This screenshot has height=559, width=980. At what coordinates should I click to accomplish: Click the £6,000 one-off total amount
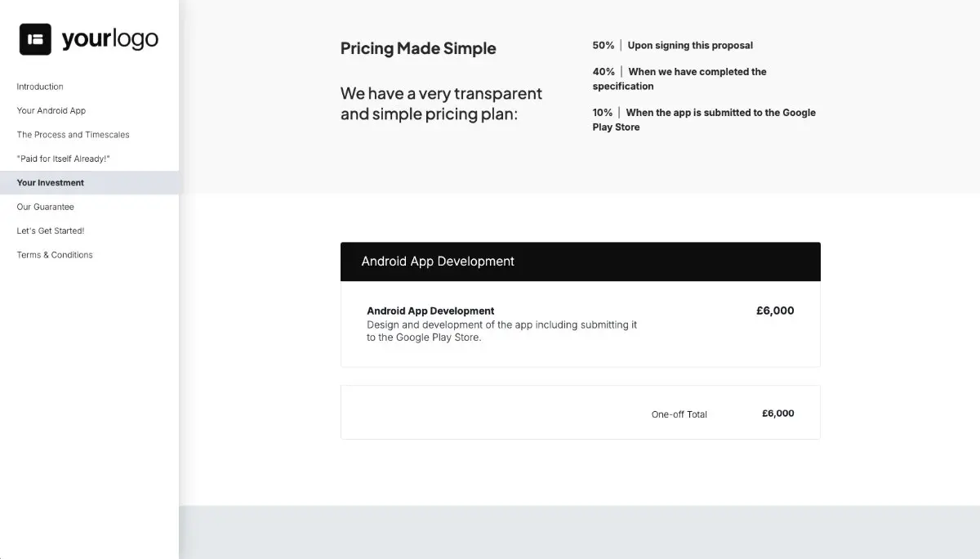click(x=777, y=413)
